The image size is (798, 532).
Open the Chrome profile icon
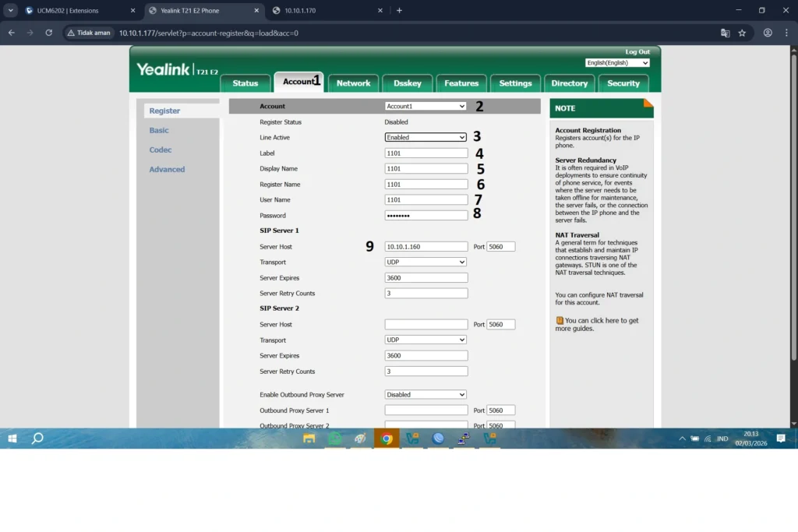768,33
